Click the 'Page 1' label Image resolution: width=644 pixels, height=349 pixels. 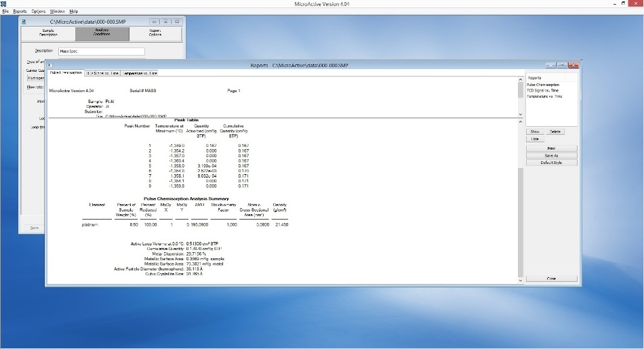[234, 91]
